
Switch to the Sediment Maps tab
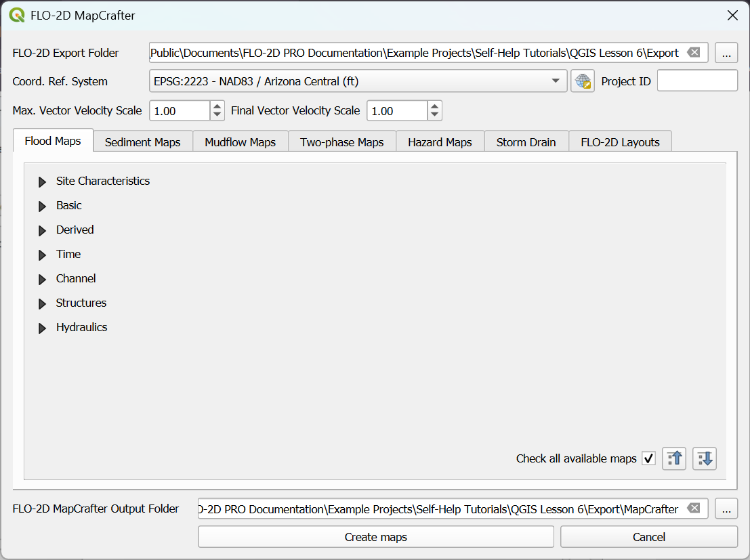(142, 142)
